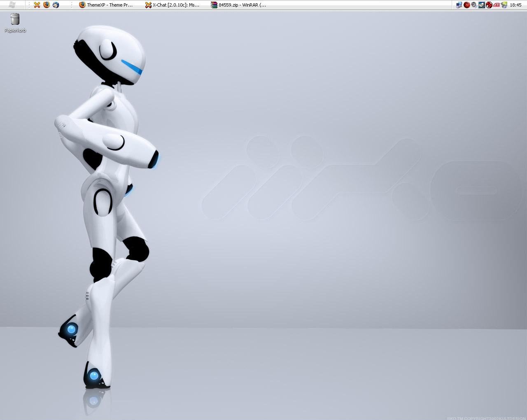Click the 18:45 system clock

click(515, 5)
